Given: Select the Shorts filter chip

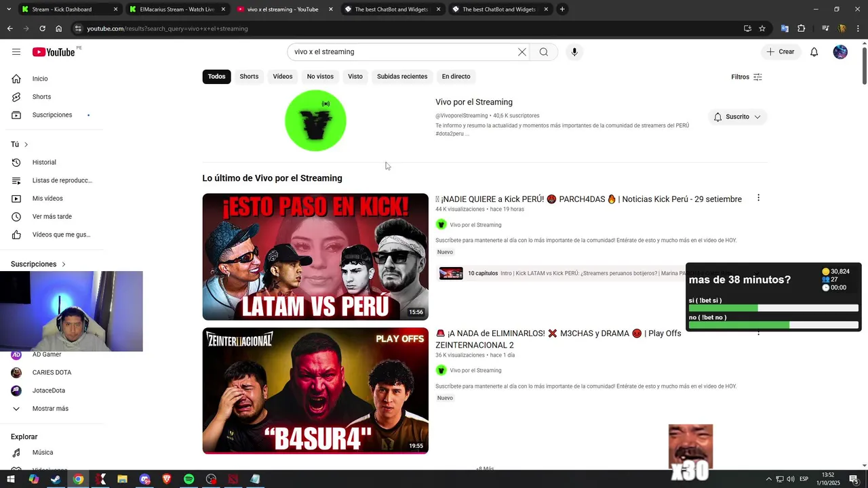Looking at the screenshot, I should 249,77.
